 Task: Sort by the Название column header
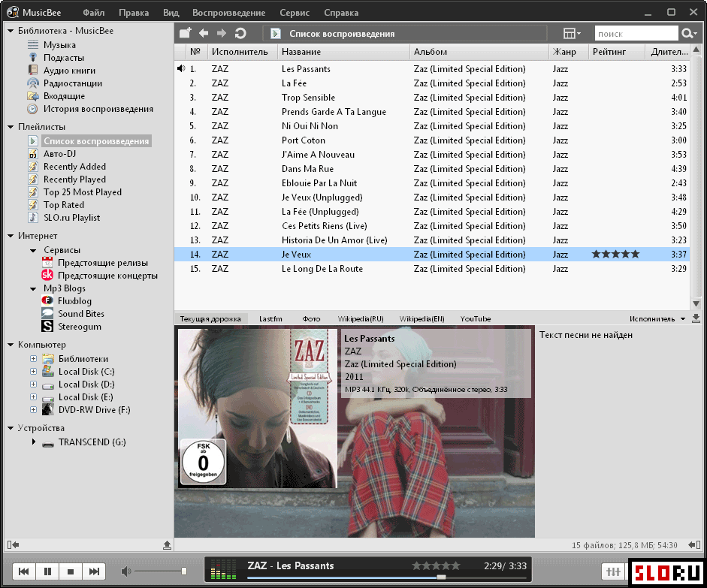343,52
